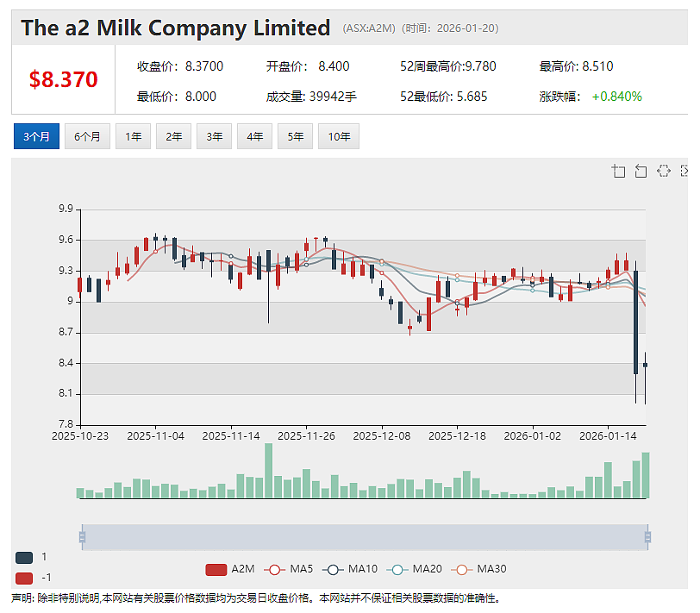The height and width of the screenshot is (613, 700).
Task: Click the large dark candlestick on 2026-01-19
Action: 635,322
